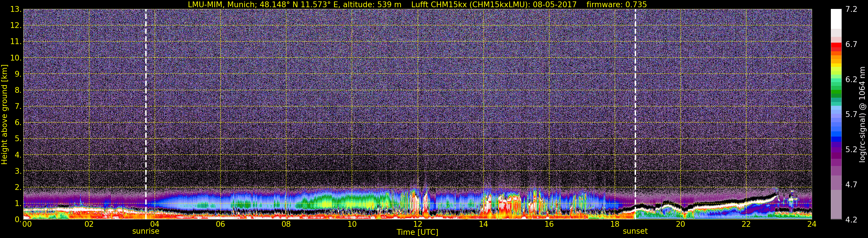Click time axis tick label '22'
Screen dimensions: 868x238
[746, 224]
